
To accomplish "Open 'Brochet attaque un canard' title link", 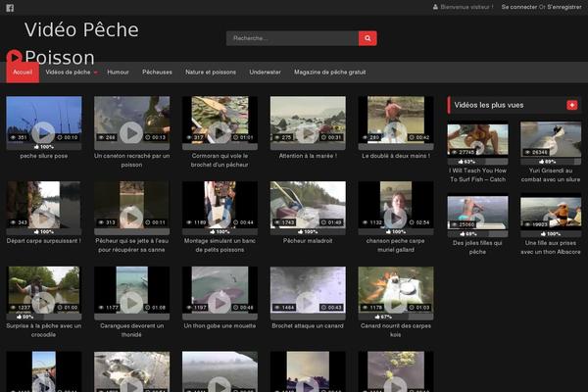I will (308, 326).
